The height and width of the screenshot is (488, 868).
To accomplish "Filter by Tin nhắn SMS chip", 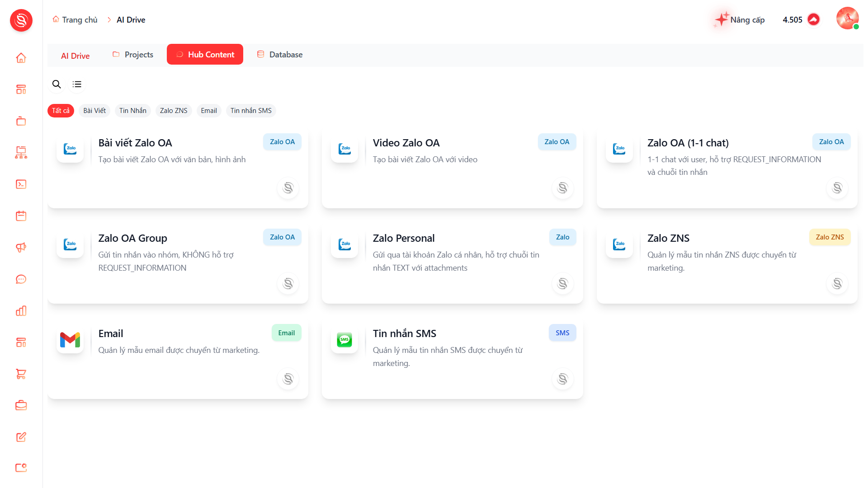I will pos(251,111).
